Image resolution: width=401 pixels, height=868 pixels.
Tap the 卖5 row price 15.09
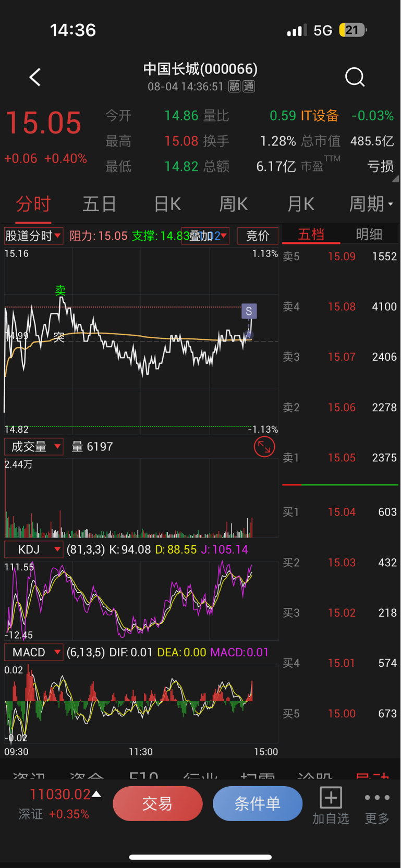342,256
